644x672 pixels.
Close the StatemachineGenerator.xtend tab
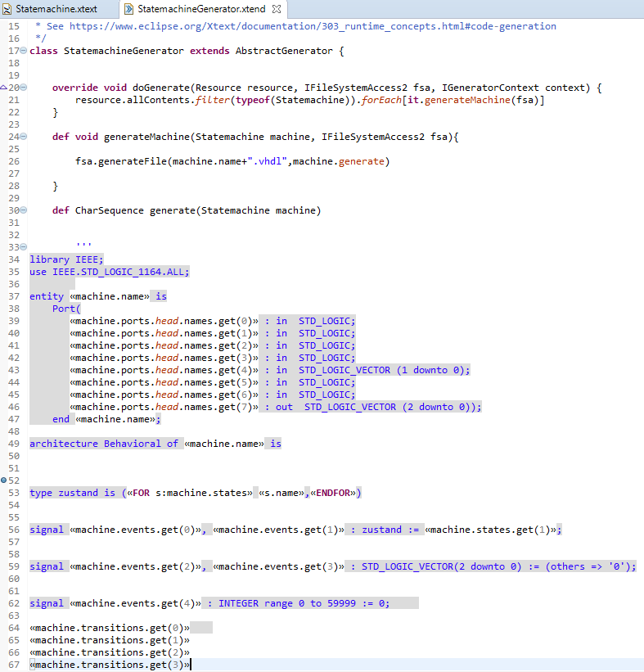[277, 9]
